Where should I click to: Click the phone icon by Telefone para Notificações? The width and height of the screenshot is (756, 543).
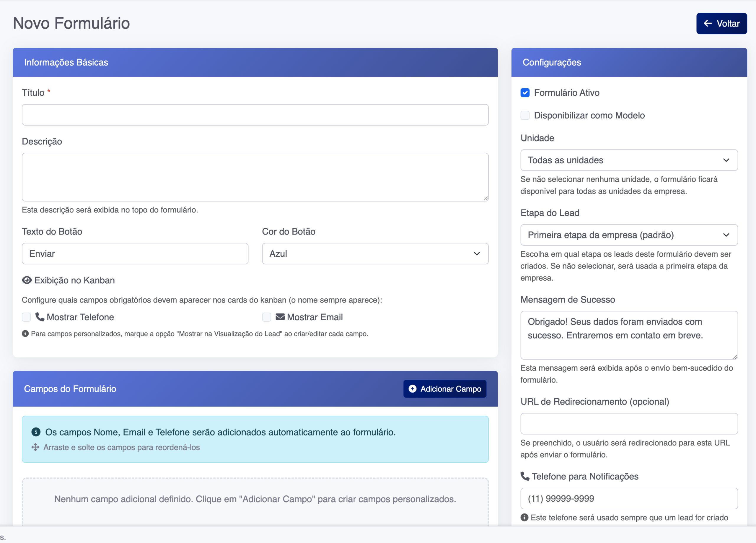click(525, 476)
